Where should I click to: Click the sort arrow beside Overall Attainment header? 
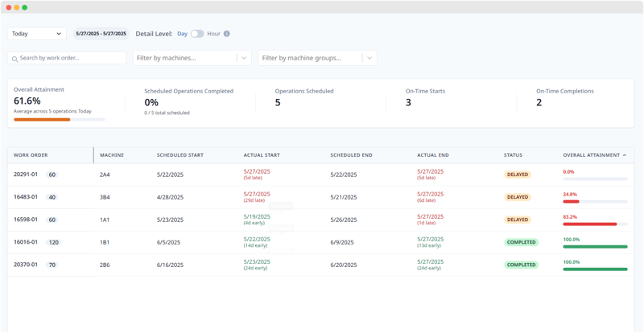[625, 155]
